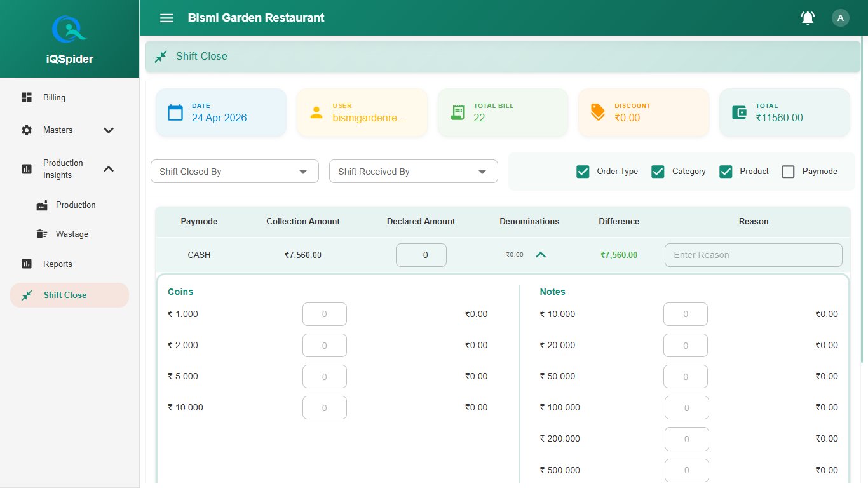This screenshot has height=488, width=868.
Task: Click the Reports chart icon
Action: 27,264
